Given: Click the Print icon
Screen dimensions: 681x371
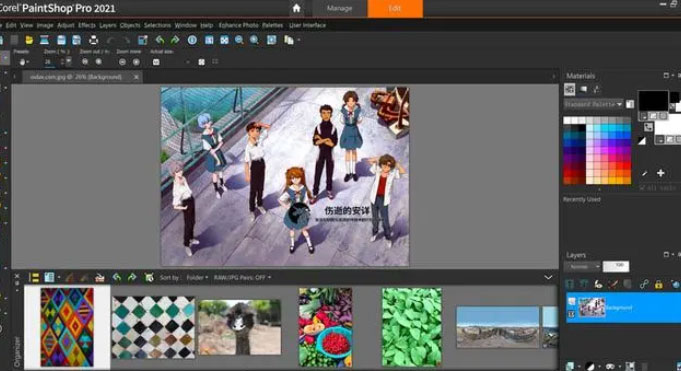Looking at the screenshot, I should pos(93,40).
